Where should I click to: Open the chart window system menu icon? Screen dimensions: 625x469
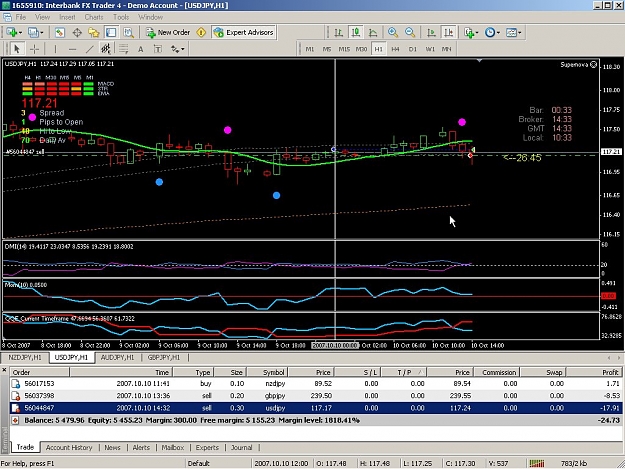pos(7,17)
